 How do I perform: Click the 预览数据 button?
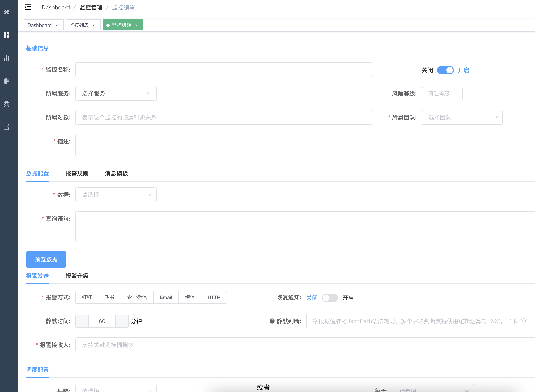(x=46, y=259)
